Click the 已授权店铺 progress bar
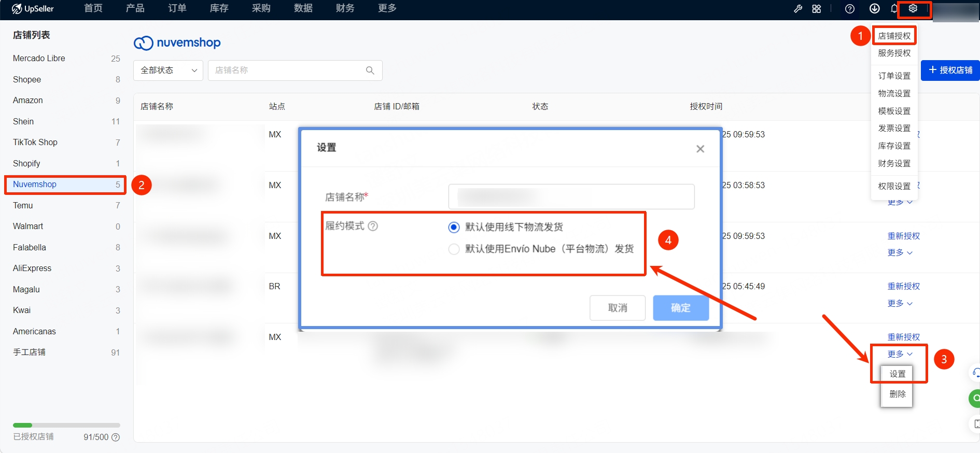The height and width of the screenshot is (453, 980). click(66, 425)
